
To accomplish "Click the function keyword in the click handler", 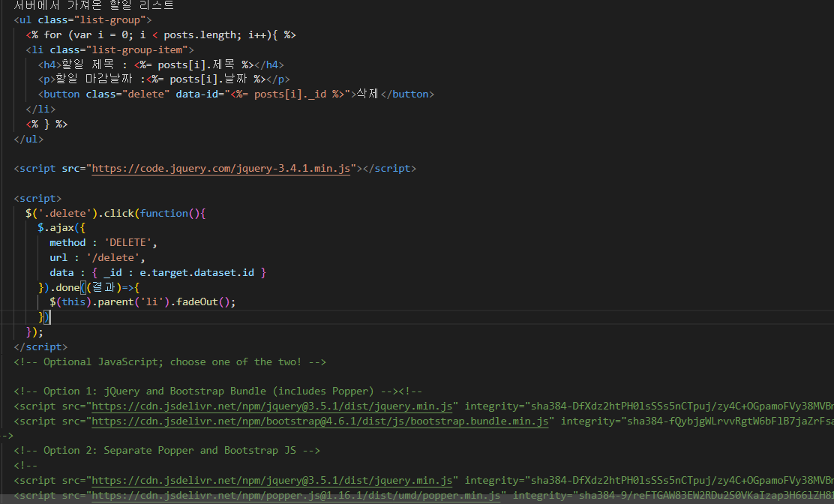I will tap(163, 213).
